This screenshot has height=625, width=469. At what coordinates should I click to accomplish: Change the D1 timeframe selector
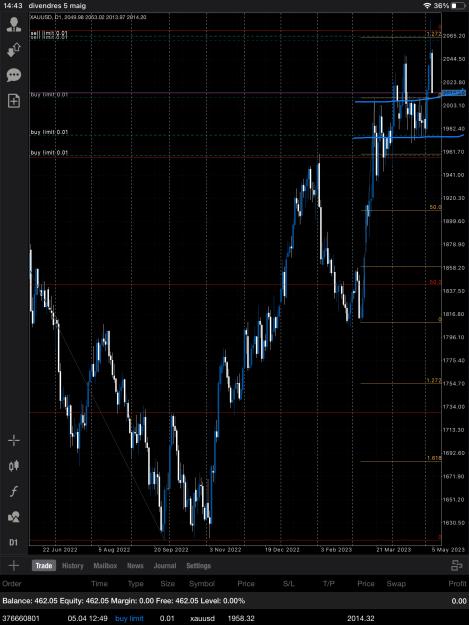point(14,542)
